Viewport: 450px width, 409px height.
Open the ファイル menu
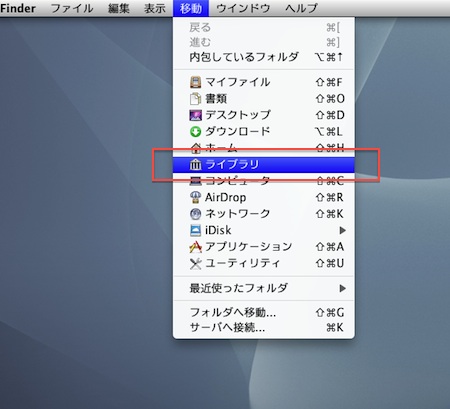72,8
